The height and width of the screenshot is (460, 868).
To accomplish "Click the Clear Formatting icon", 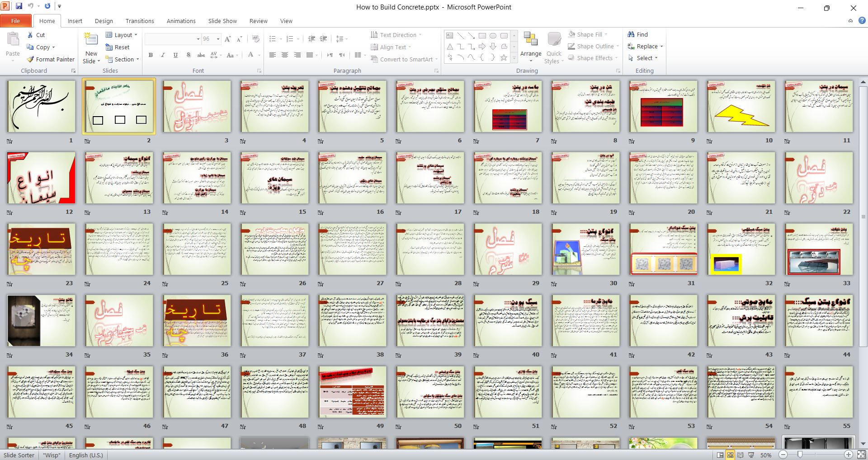I will pyautogui.click(x=256, y=39).
